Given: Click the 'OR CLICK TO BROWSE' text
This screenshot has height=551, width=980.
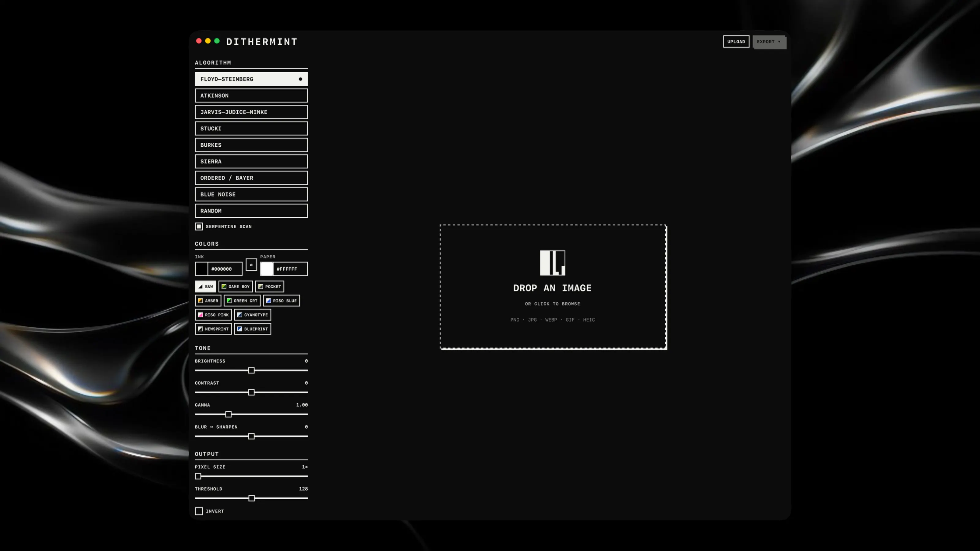Looking at the screenshot, I should (552, 303).
